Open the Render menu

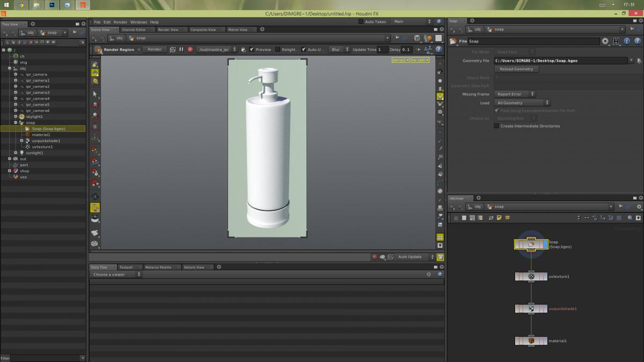[120, 22]
